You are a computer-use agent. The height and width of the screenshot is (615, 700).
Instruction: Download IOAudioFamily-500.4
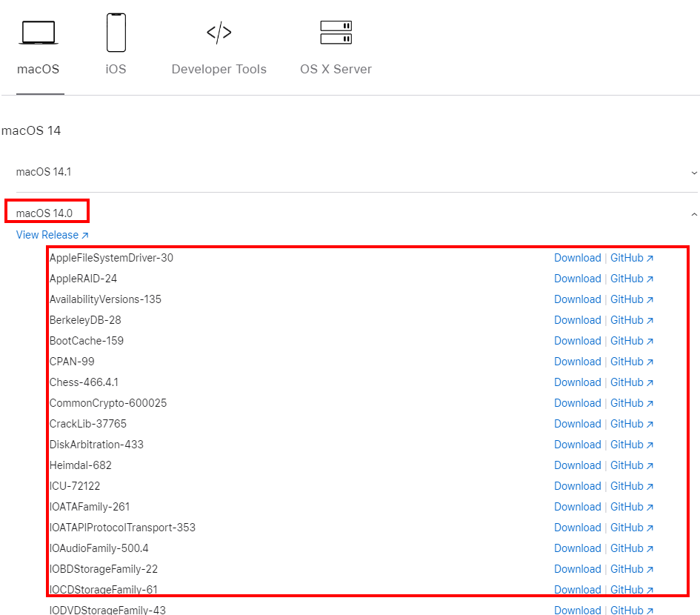[x=578, y=548]
